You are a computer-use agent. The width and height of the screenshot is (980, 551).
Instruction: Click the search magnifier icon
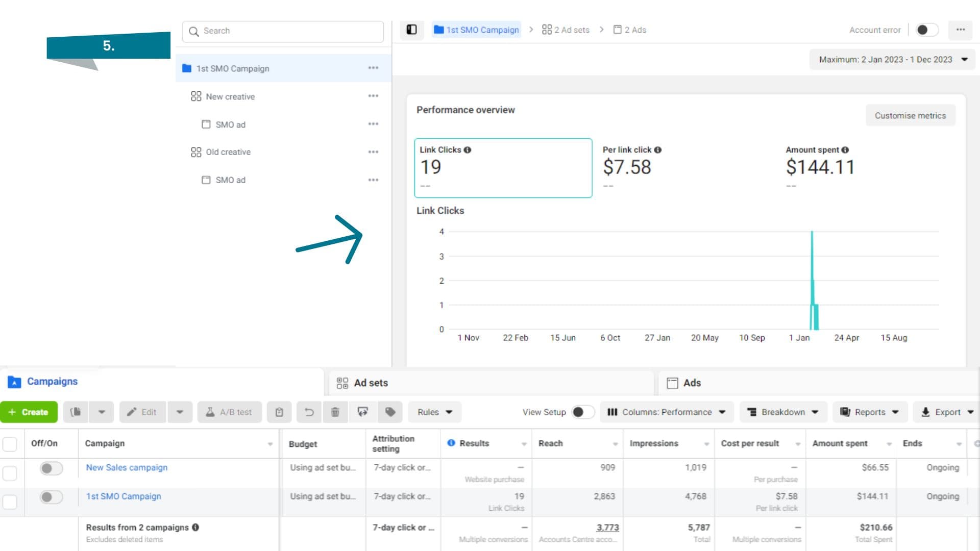(193, 31)
